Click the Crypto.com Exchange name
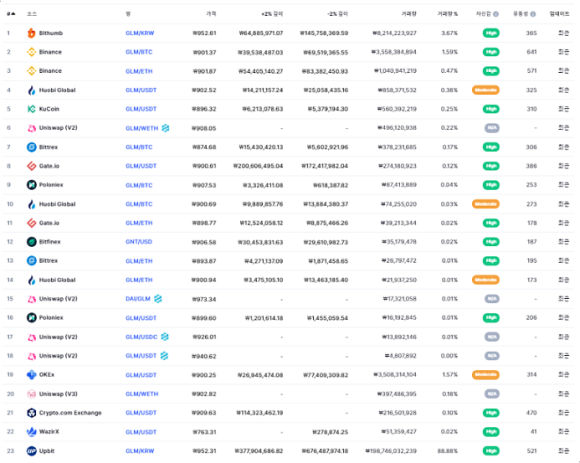This screenshot has width=580, height=463. pos(70,413)
